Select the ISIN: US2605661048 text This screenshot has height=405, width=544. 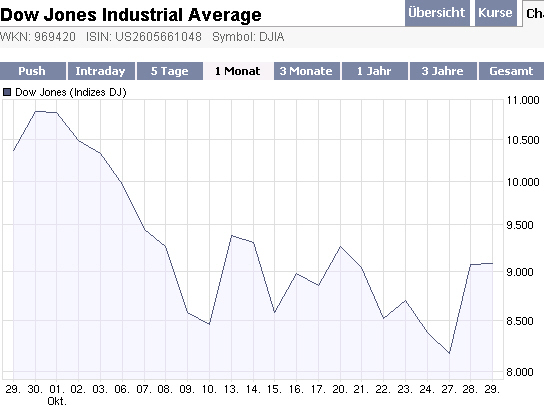(144, 37)
